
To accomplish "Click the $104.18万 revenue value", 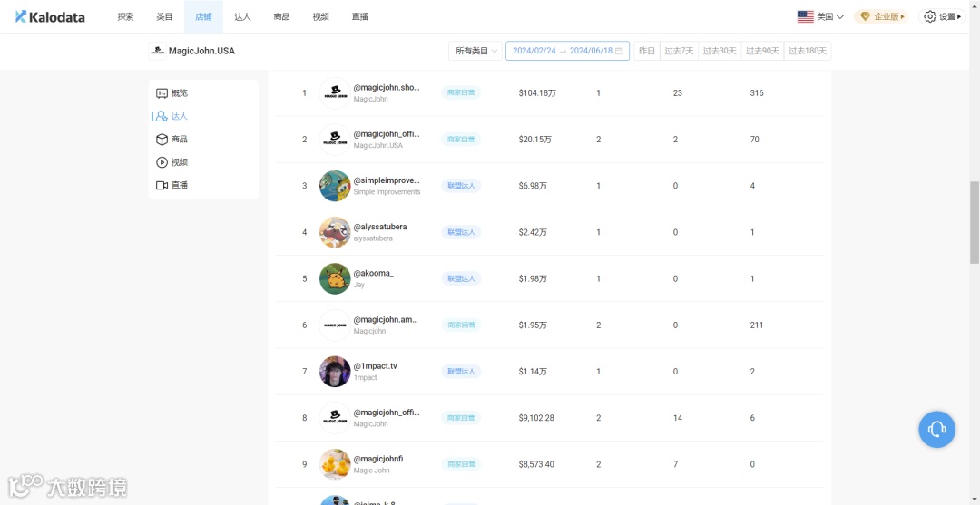I will click(x=537, y=93).
